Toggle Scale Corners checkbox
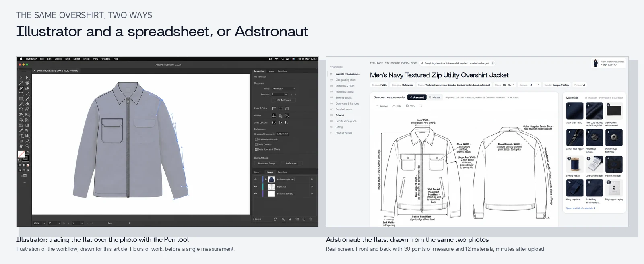 pos(256,144)
